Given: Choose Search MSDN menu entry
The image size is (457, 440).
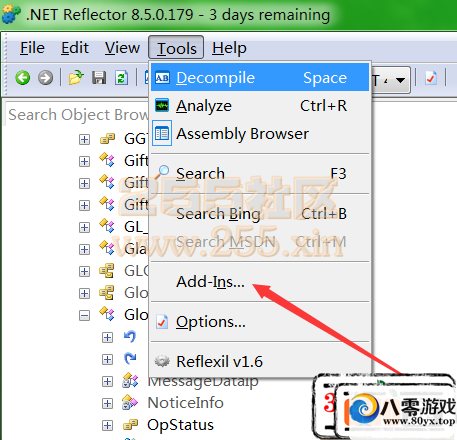Looking at the screenshot, I should point(260,242).
